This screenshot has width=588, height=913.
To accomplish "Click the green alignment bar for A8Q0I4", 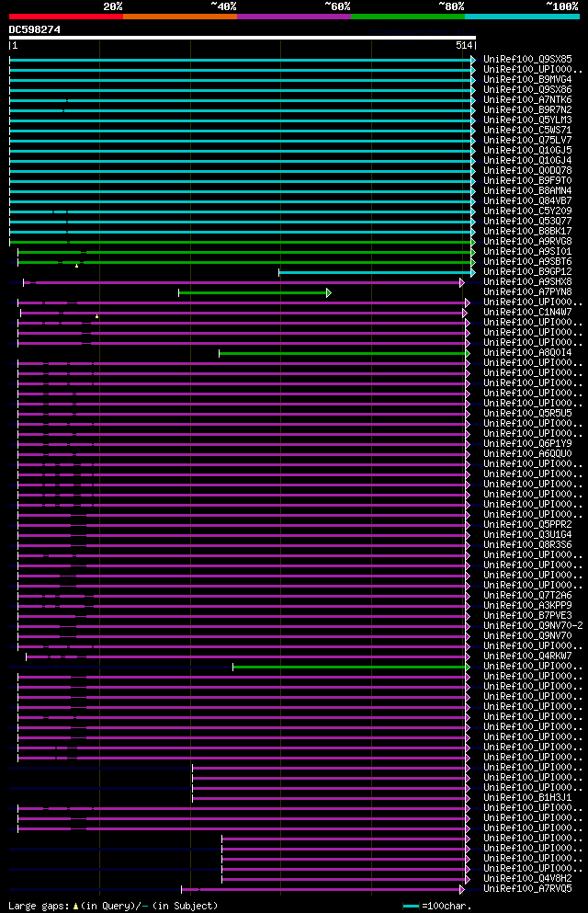I will (x=343, y=353).
